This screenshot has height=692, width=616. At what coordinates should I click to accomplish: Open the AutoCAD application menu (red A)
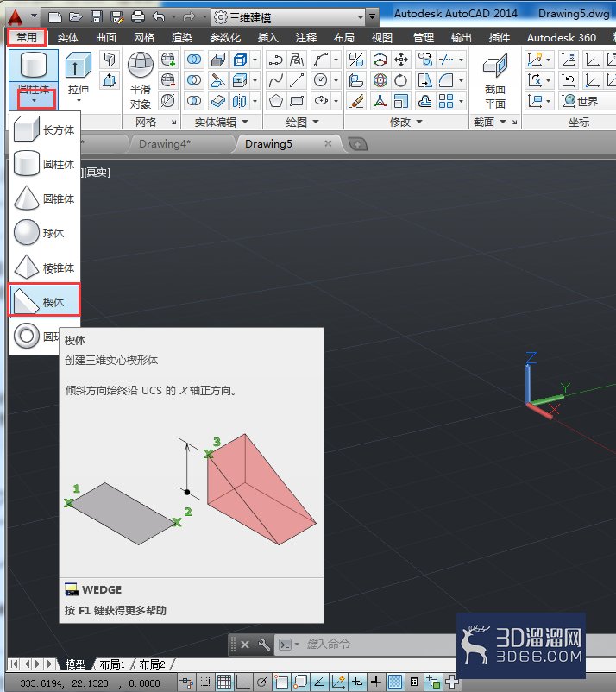pyautogui.click(x=16, y=17)
